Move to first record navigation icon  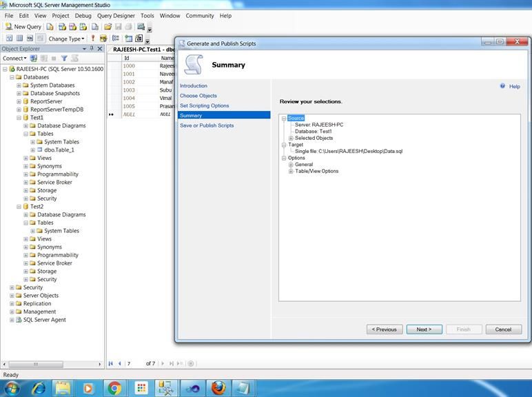[x=111, y=363]
